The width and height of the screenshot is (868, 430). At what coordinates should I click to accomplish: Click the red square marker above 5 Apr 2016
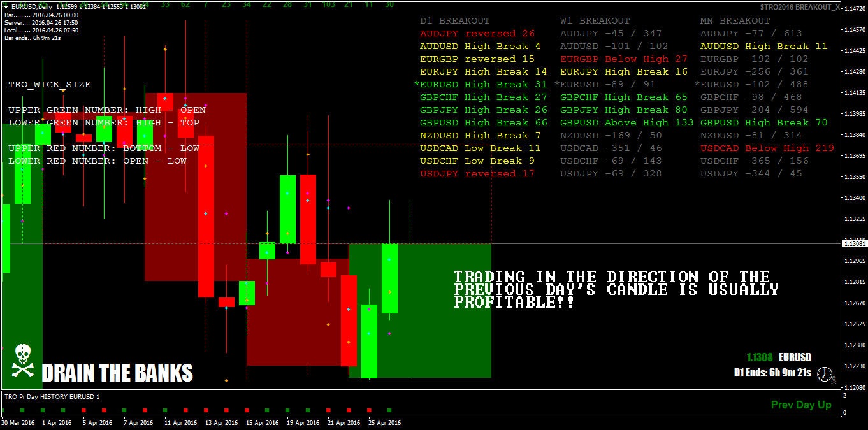[x=84, y=411]
